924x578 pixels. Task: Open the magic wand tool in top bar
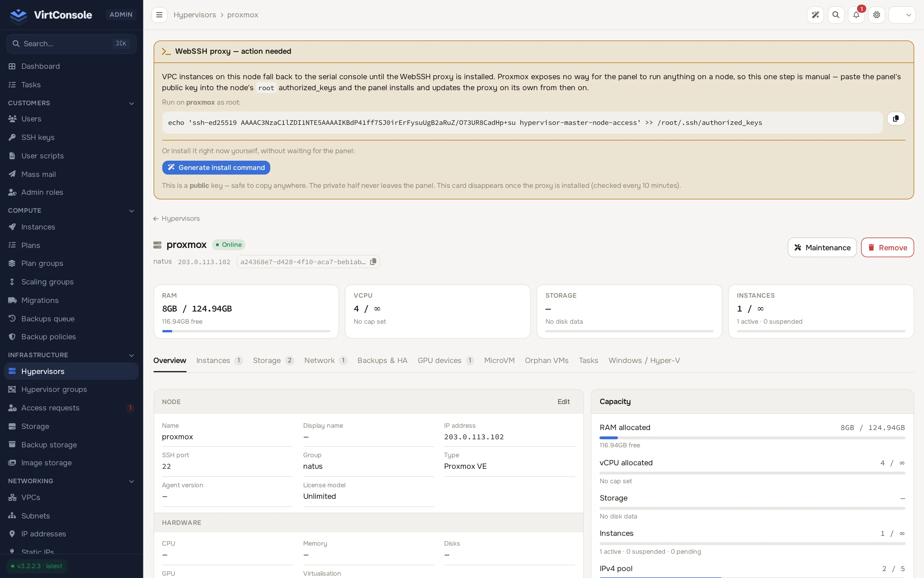click(815, 15)
